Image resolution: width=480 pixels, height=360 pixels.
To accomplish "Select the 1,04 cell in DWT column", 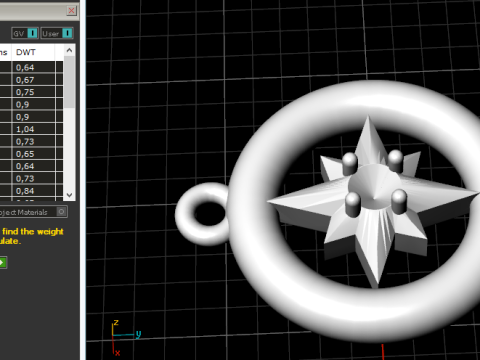I will pyautogui.click(x=33, y=129).
